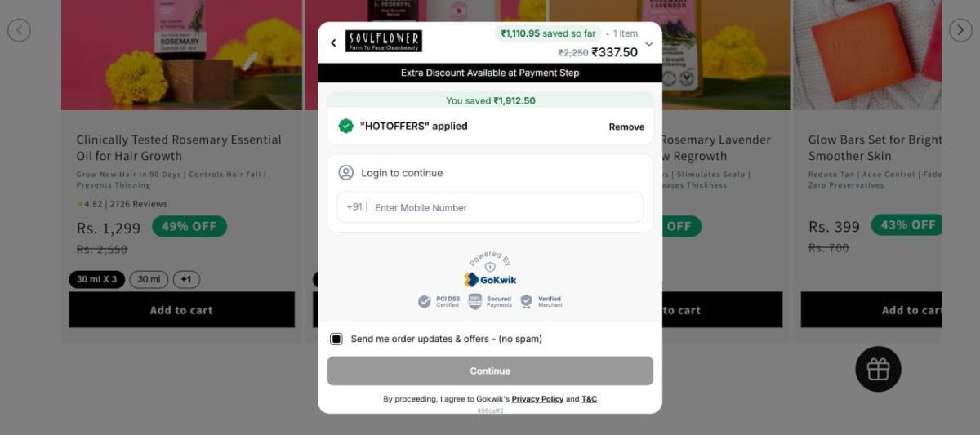The image size is (980, 435).
Task: Expand the order summary chevron
Action: (x=649, y=44)
